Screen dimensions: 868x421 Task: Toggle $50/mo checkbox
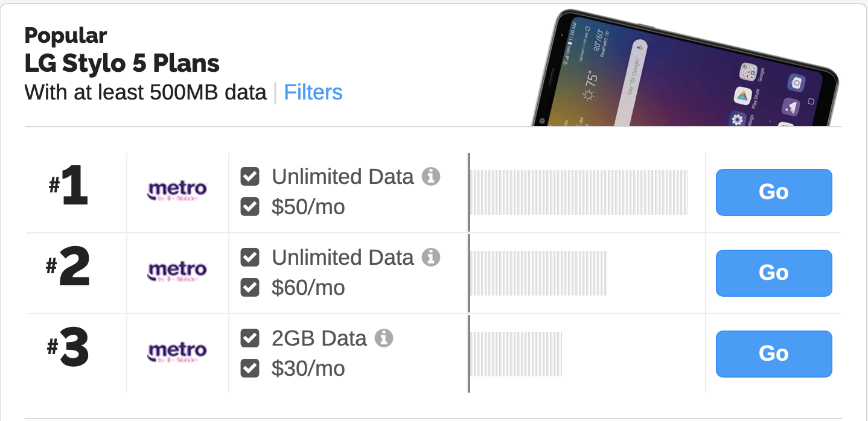coord(250,207)
